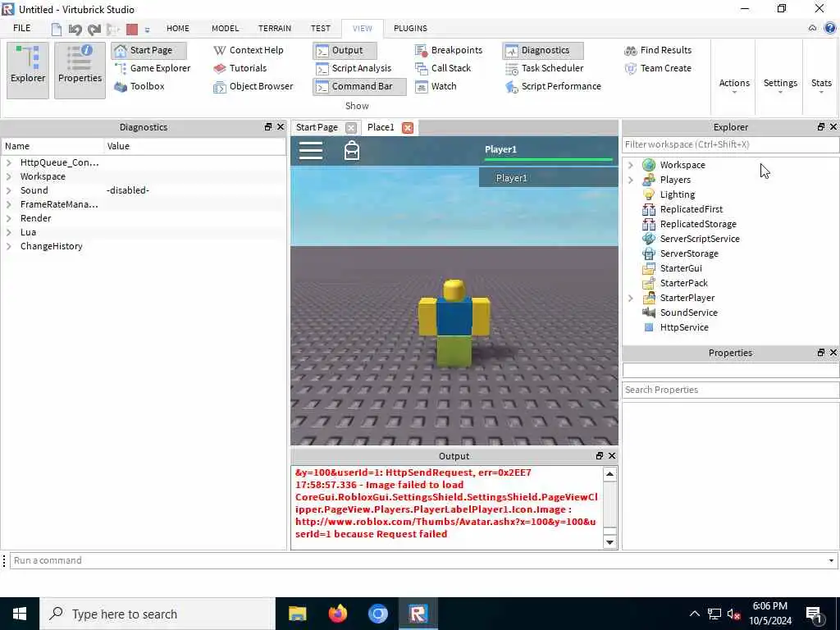This screenshot has width=840, height=630.
Task: Open Team Create
Action: click(658, 68)
